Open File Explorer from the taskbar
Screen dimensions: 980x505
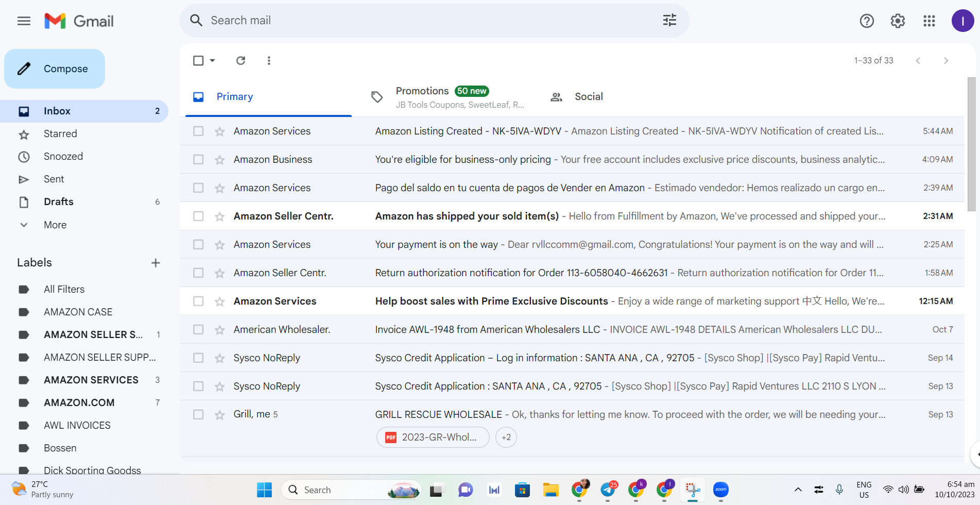[x=551, y=490]
